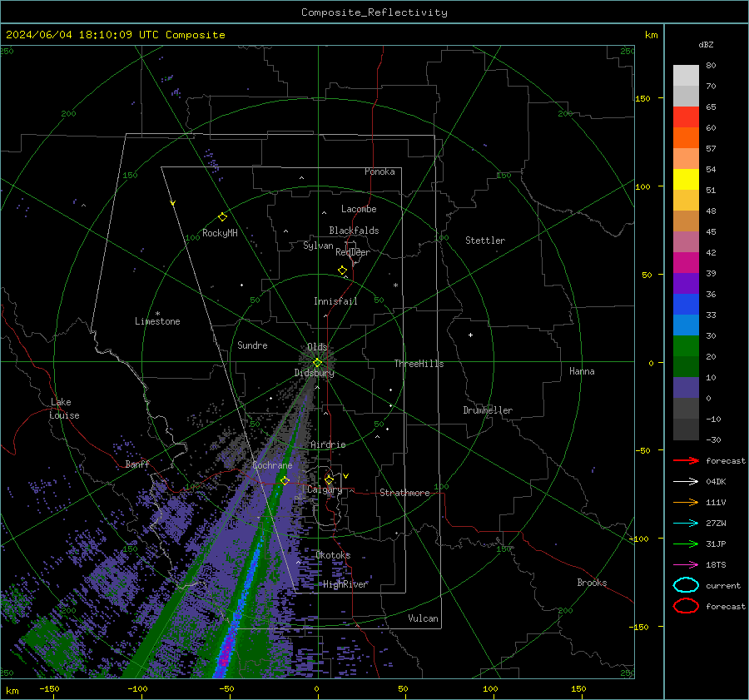The width and height of the screenshot is (749, 700).
Task: Click the 0 tick on the bottom axis
Action: [317, 688]
